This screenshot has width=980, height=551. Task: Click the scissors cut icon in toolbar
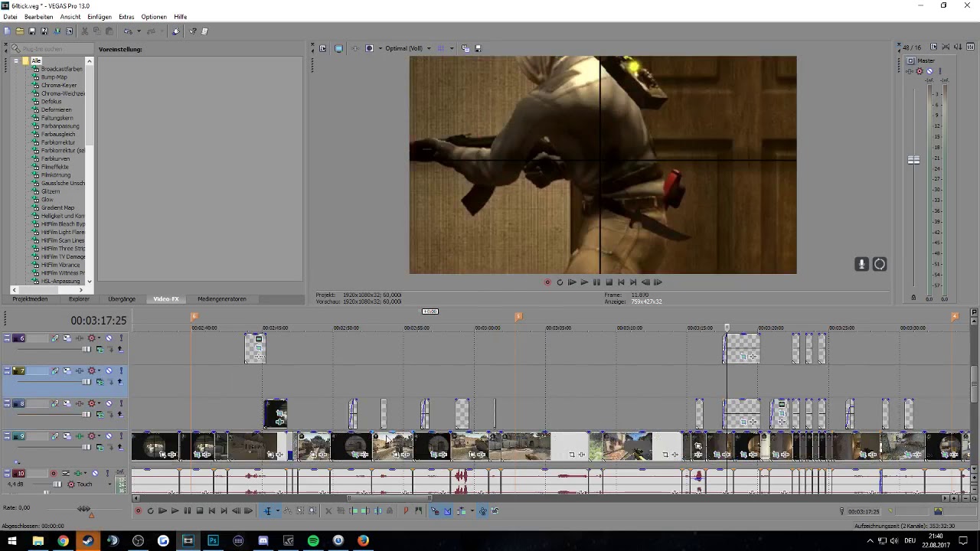85,31
